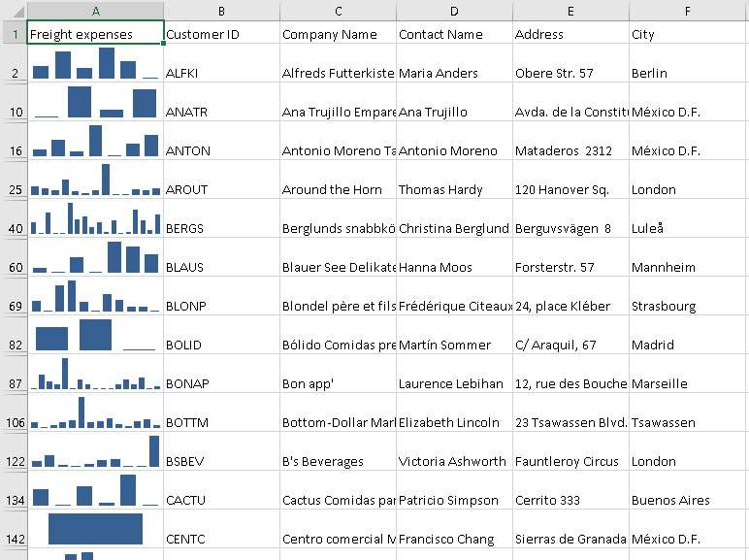Click row header 142
Screen dimensions: 749x560
14,539
